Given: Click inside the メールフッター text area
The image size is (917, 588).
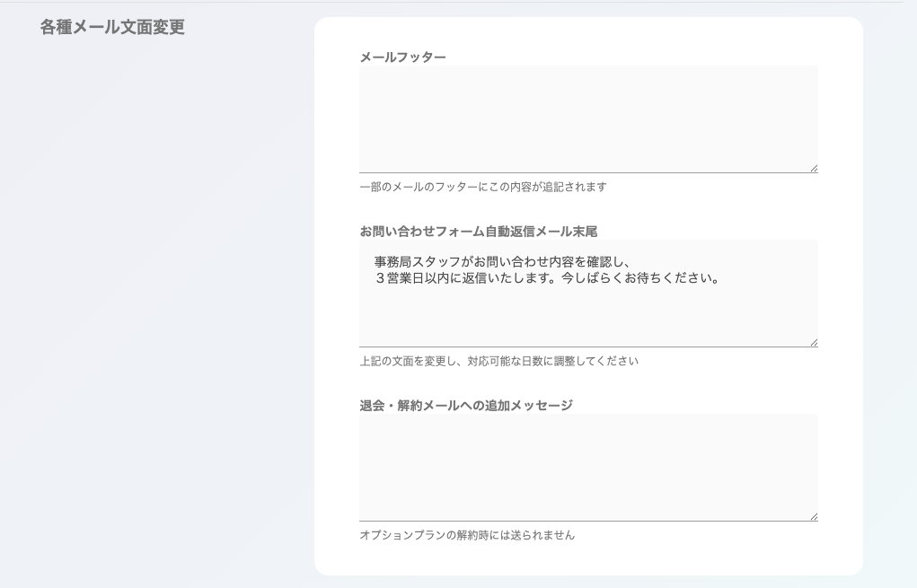Looking at the screenshot, I should pyautogui.click(x=588, y=118).
